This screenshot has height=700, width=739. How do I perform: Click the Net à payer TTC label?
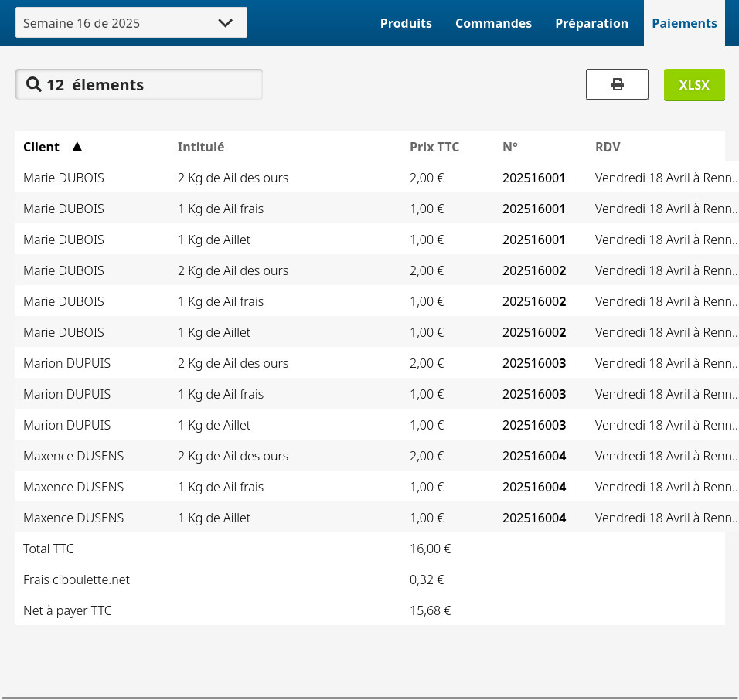coord(67,611)
